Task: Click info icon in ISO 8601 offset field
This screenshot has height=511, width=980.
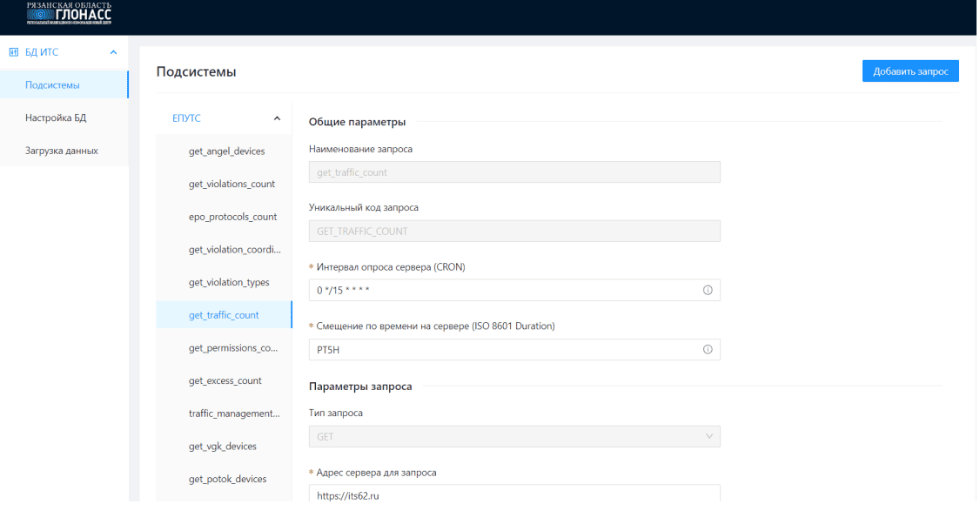Action: click(x=707, y=349)
